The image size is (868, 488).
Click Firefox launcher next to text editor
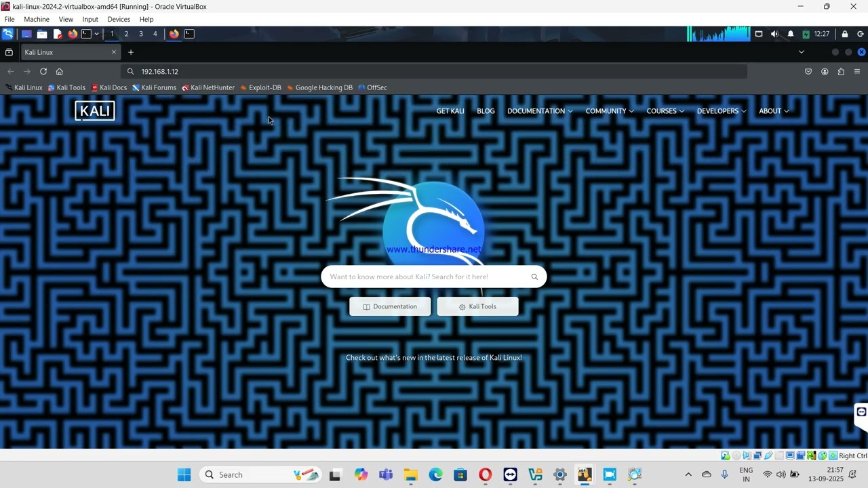[73, 34]
